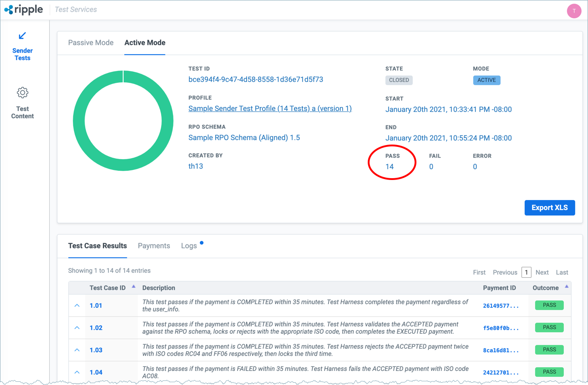Toggle the ACTIVE mode badge
The height and width of the screenshot is (385, 588).
tap(487, 80)
